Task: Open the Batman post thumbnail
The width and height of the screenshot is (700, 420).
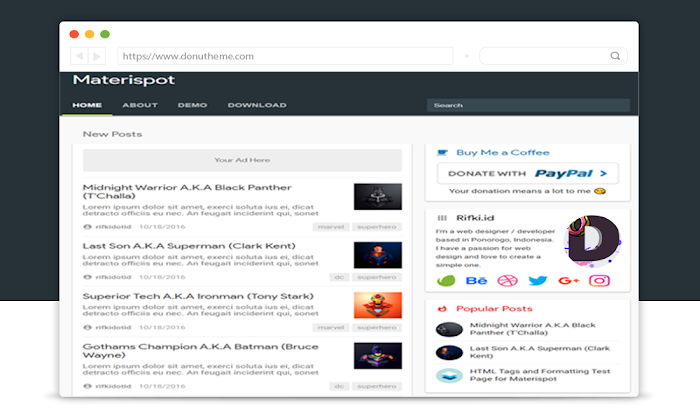Action: pyautogui.click(x=378, y=356)
